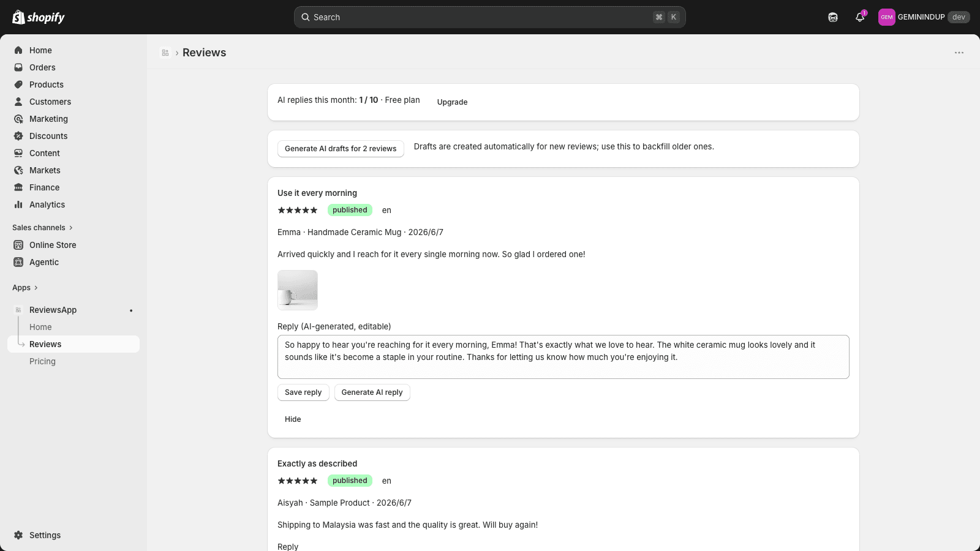This screenshot has width=980, height=551.
Task: Open the notifications bell
Action: pos(860,17)
